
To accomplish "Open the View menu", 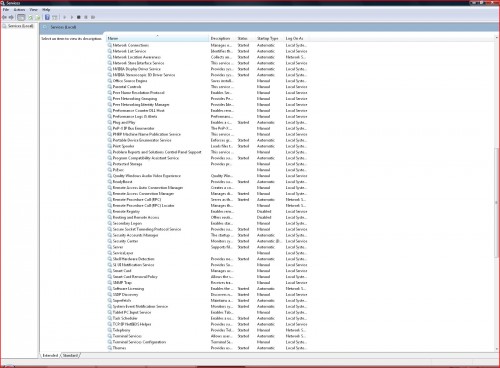I will point(33,10).
